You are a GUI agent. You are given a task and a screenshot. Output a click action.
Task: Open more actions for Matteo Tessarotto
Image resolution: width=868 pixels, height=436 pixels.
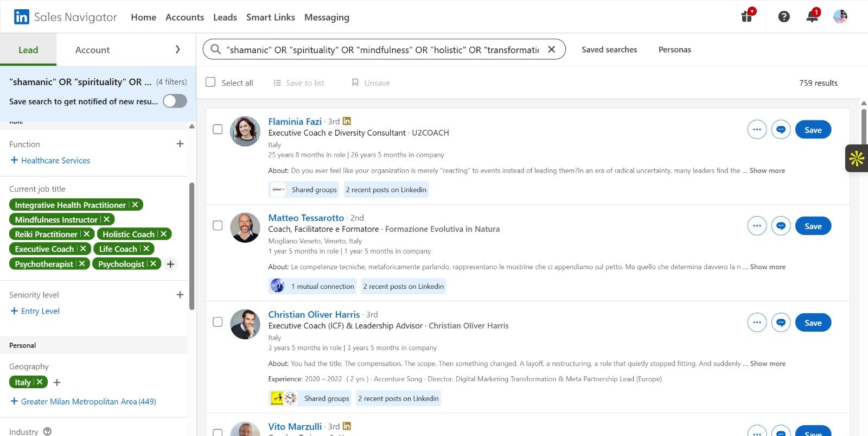click(x=757, y=225)
